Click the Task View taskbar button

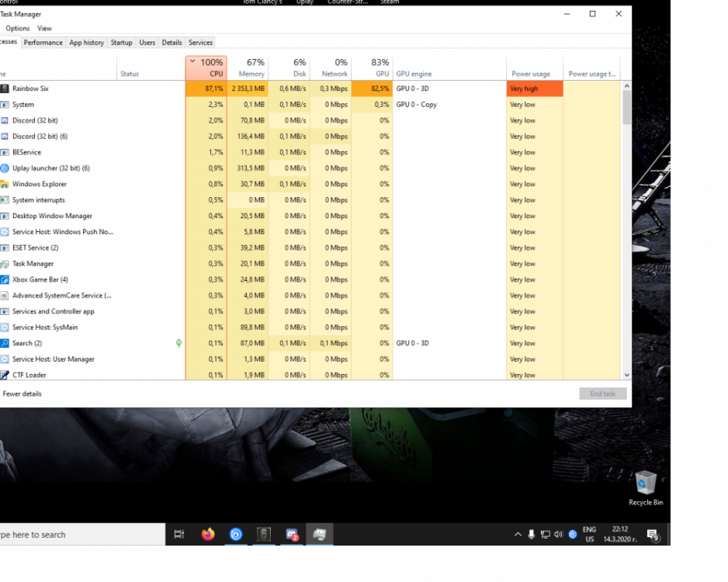(x=179, y=534)
